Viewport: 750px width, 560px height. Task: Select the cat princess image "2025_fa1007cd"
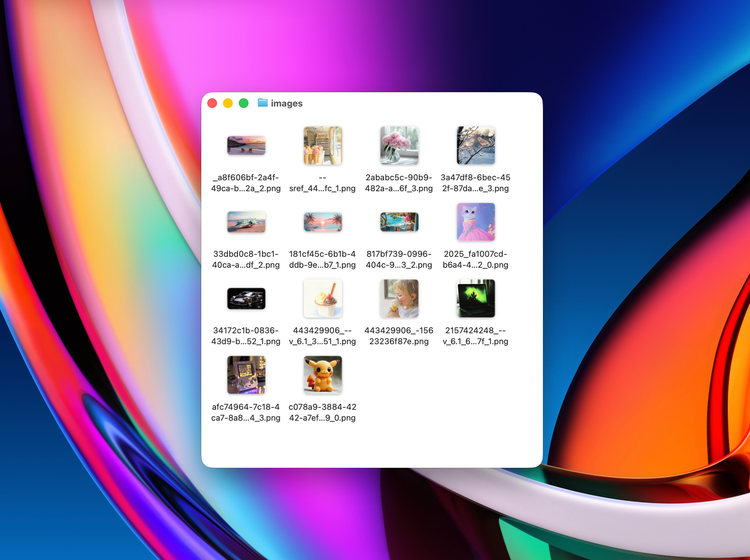click(475, 222)
